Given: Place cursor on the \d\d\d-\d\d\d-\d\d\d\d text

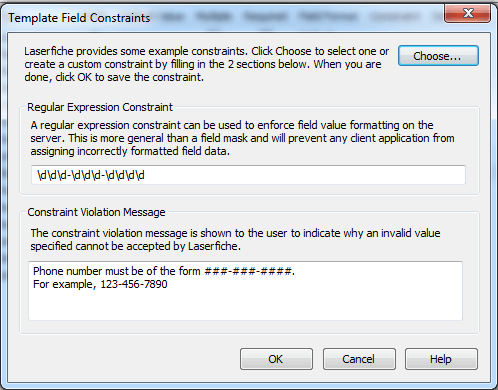Looking at the screenshot, I should pyautogui.click(x=91, y=175).
